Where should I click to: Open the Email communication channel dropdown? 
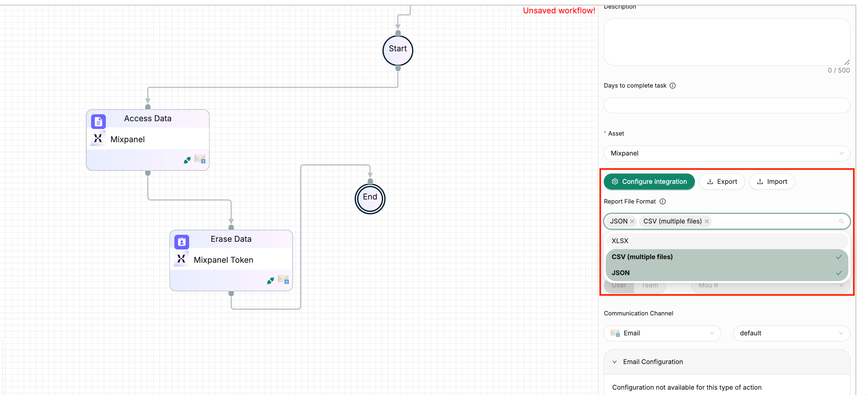pyautogui.click(x=662, y=333)
